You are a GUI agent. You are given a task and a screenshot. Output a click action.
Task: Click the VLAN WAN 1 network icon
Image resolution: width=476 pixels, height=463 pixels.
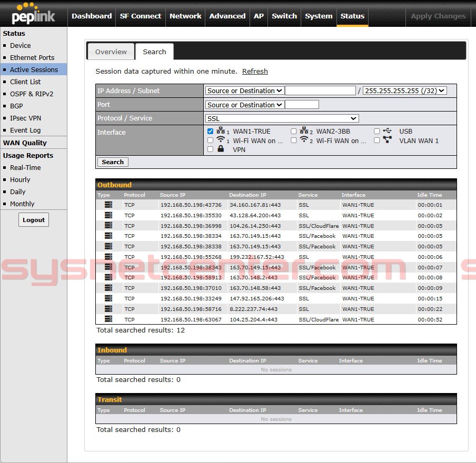(387, 140)
